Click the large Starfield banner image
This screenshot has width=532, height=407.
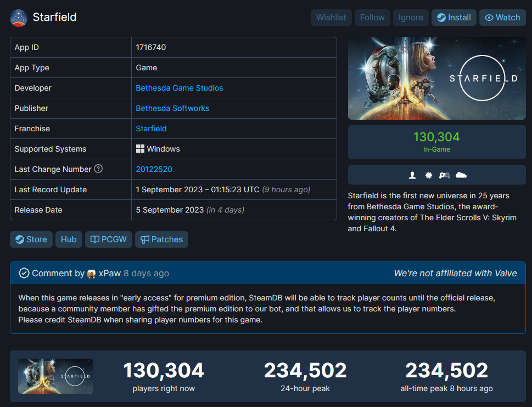[x=437, y=78]
